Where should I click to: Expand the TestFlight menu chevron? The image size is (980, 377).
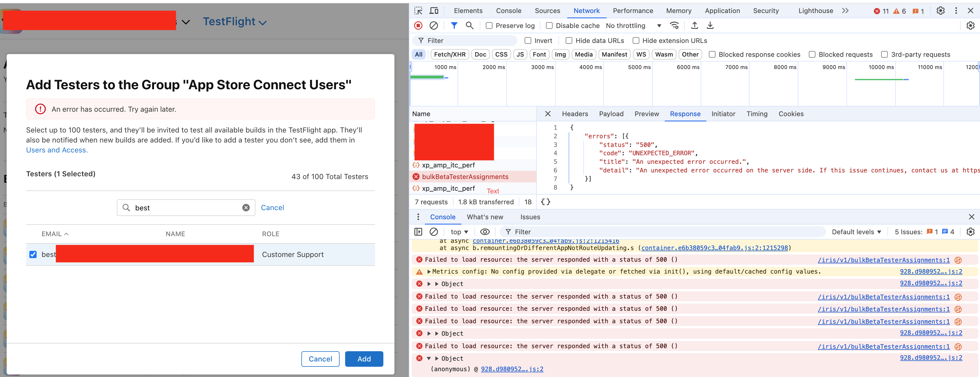263,22
